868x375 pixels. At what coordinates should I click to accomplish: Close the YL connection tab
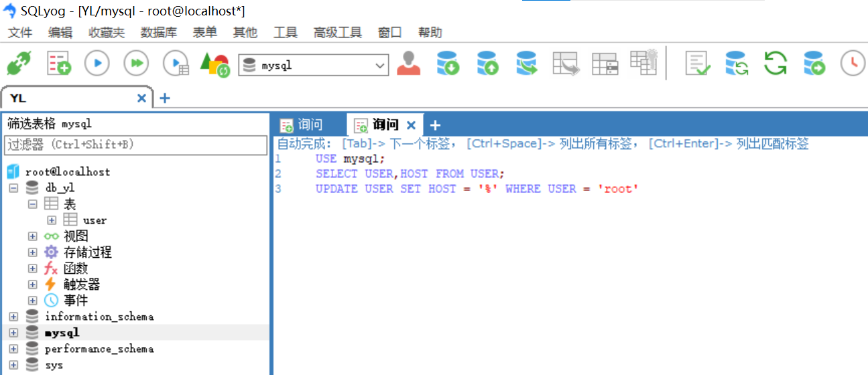point(141,98)
